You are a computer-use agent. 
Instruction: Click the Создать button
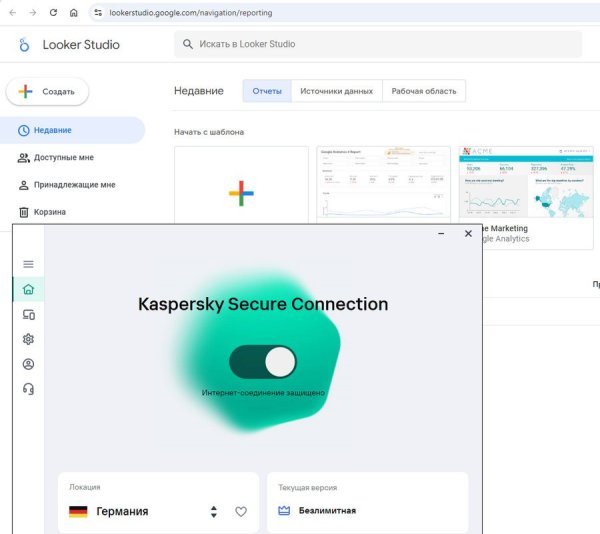tap(48, 91)
